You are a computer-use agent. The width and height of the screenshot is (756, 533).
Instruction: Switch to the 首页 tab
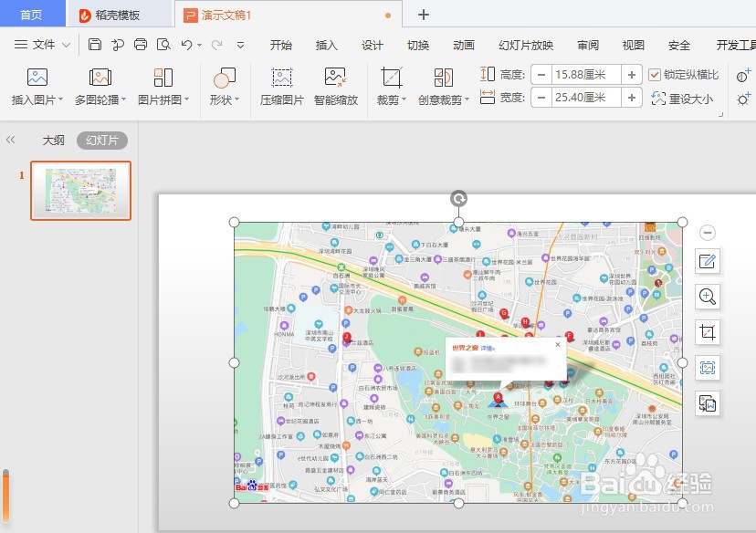(x=32, y=14)
